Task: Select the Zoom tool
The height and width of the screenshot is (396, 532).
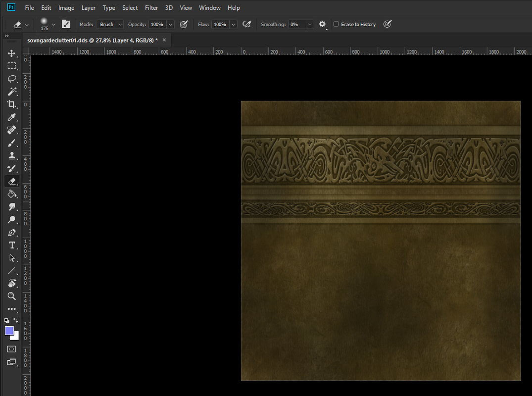Action: (x=11, y=296)
